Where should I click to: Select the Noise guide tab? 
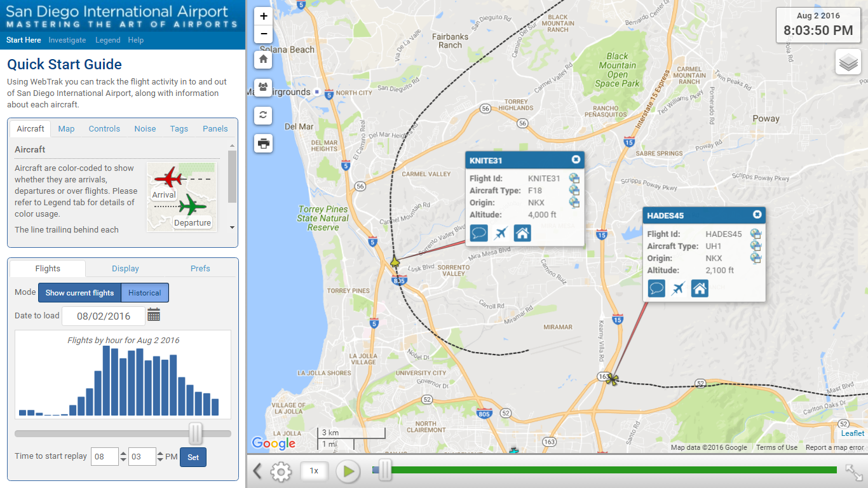[145, 128]
